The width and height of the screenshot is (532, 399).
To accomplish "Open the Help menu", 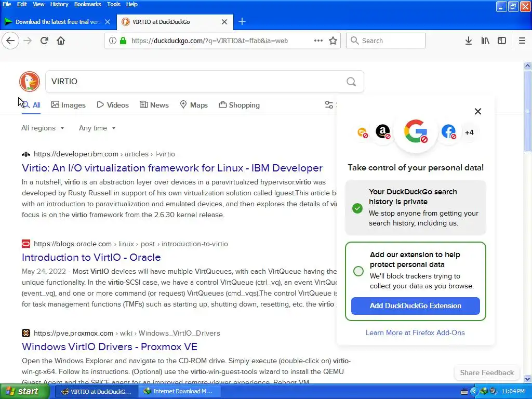I will tap(131, 4).
